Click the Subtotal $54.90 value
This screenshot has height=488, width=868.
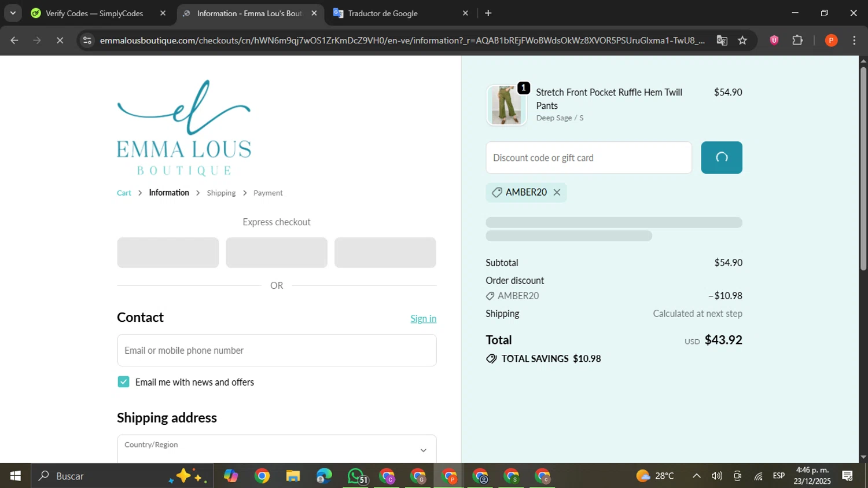pyautogui.click(x=728, y=263)
